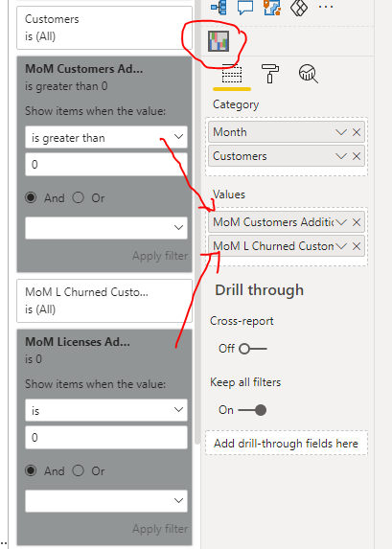This screenshot has width=392, height=549.
Task: Expand the Customers field dropdown chevron
Action: click(x=341, y=156)
